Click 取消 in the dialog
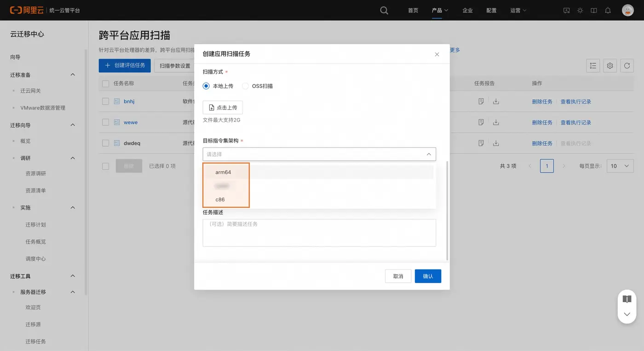 click(x=398, y=276)
